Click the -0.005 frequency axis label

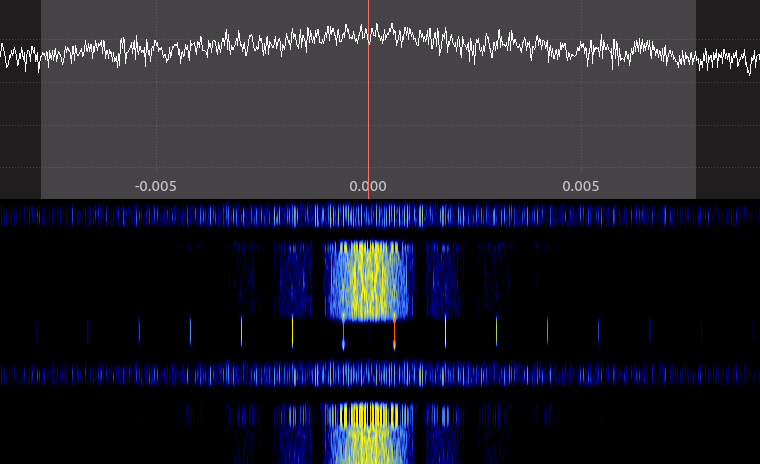pyautogui.click(x=156, y=186)
